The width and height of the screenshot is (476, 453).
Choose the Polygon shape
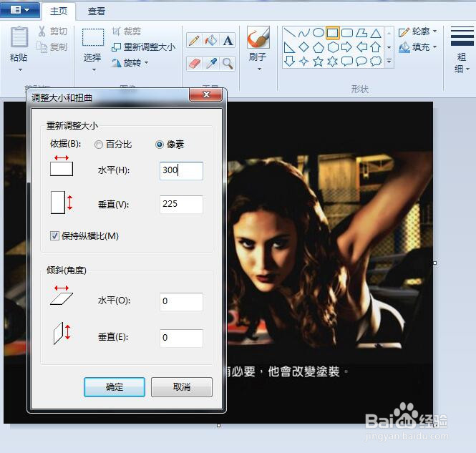pyautogui.click(x=361, y=32)
